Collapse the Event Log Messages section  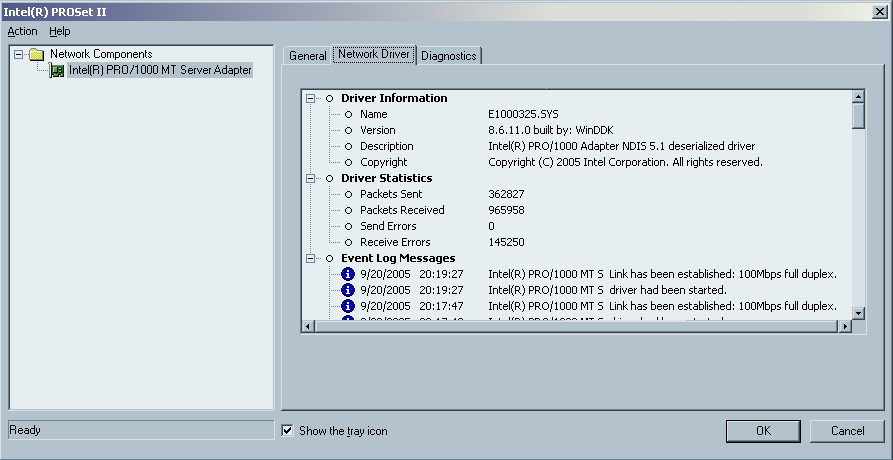pyautogui.click(x=310, y=258)
